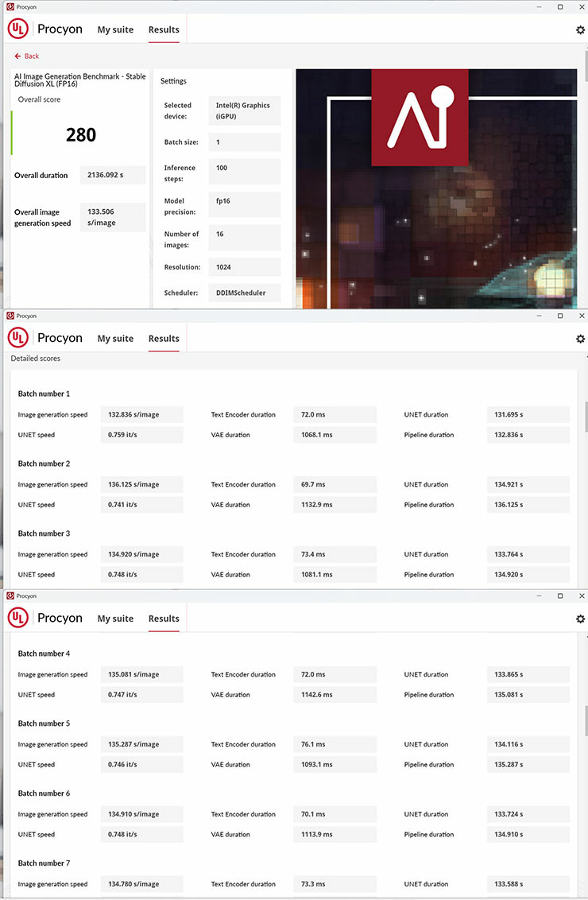Select Batch 2 VAE duration 1132.9 ms
Viewport: 588px width, 900px height.
click(x=335, y=505)
